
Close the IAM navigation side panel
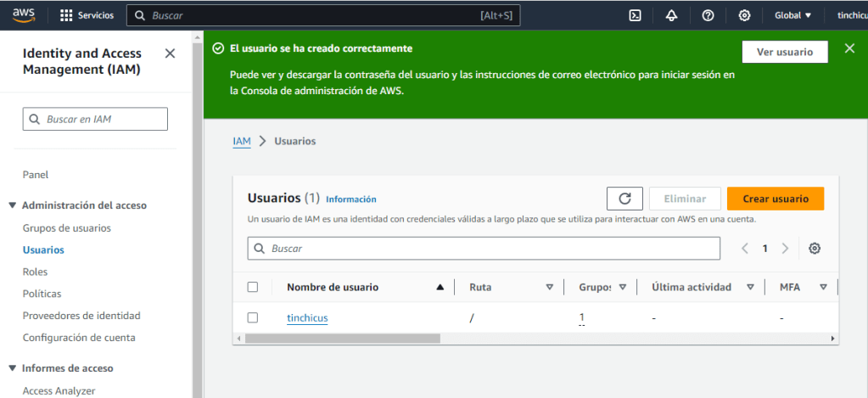[x=170, y=53]
